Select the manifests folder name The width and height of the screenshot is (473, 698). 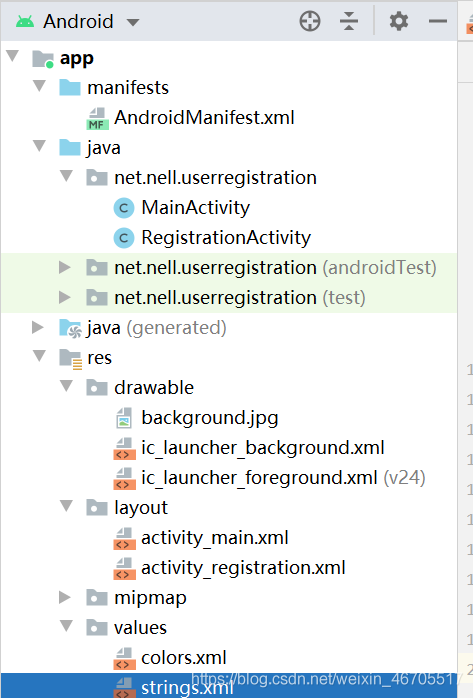[128, 88]
